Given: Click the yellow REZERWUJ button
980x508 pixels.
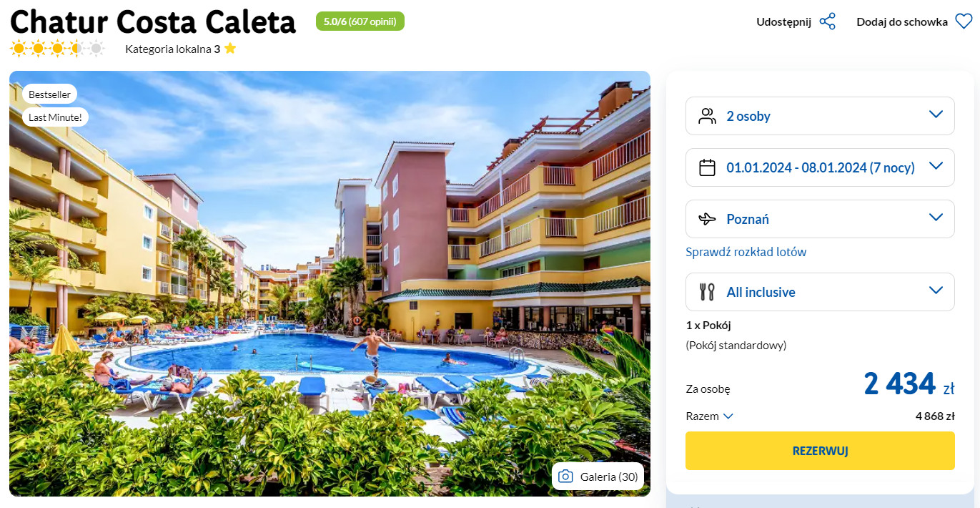Looking at the screenshot, I should pos(820,451).
